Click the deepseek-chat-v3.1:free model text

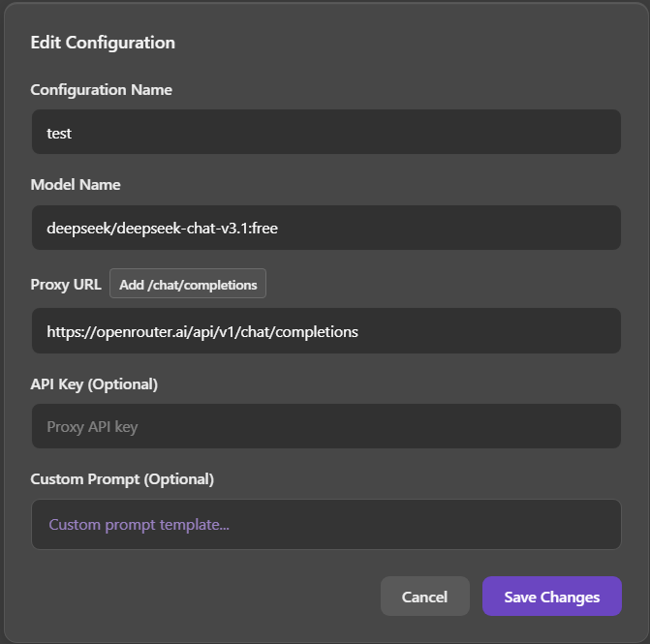coord(163,229)
